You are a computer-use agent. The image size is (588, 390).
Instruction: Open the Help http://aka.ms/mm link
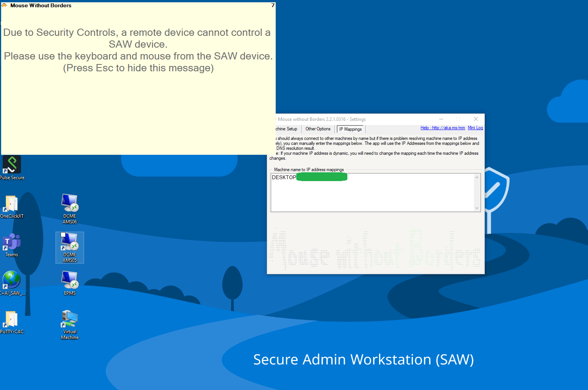(443, 128)
